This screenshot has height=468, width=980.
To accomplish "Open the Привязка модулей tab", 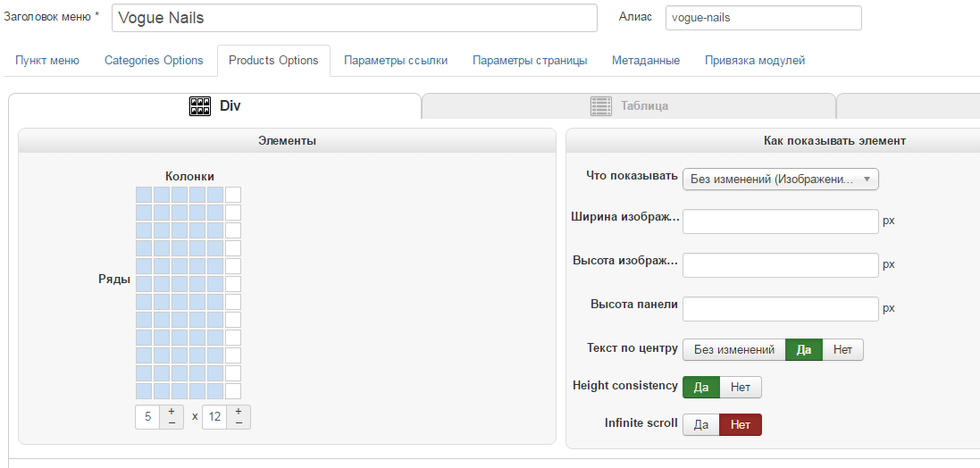I will (755, 61).
